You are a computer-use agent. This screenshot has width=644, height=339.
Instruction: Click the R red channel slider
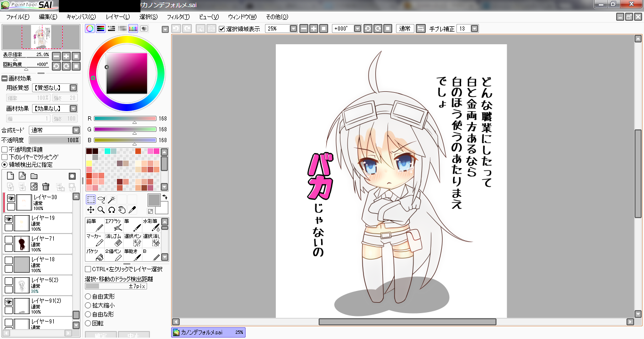coord(125,119)
